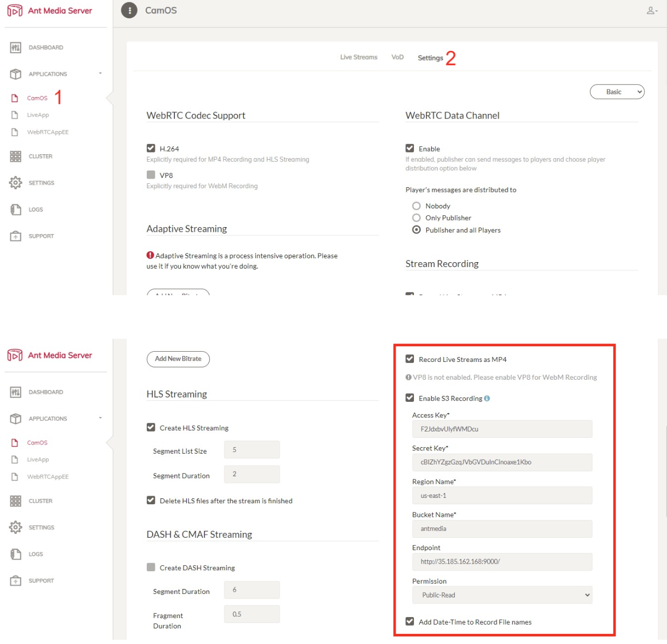Click the Support icon in the lower sidebar
Viewport: 667px width, 644px height.
[x=16, y=581]
